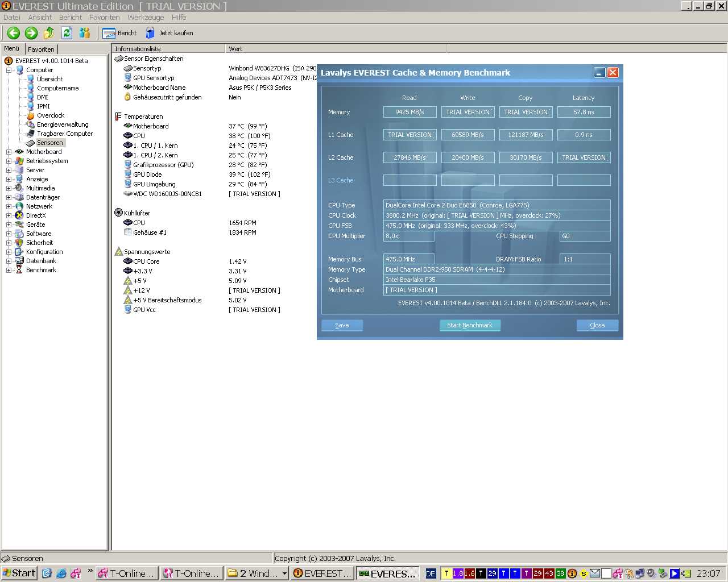Click the Refresh toolbar icon
Image resolution: width=728 pixels, height=582 pixels.
click(x=67, y=33)
